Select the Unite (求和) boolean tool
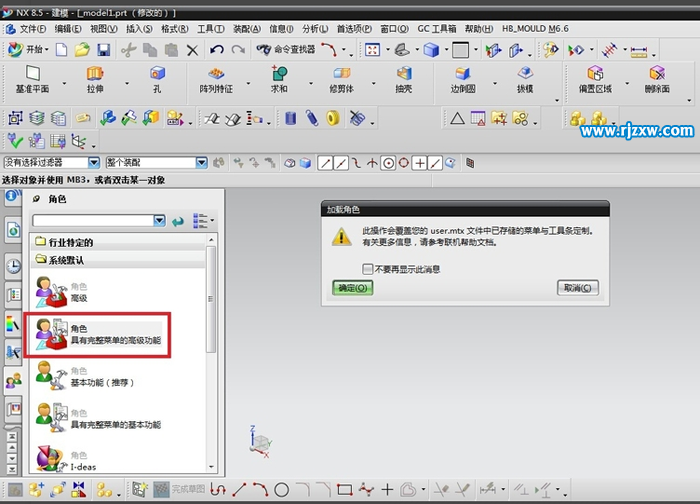700x504 pixels. point(279,74)
